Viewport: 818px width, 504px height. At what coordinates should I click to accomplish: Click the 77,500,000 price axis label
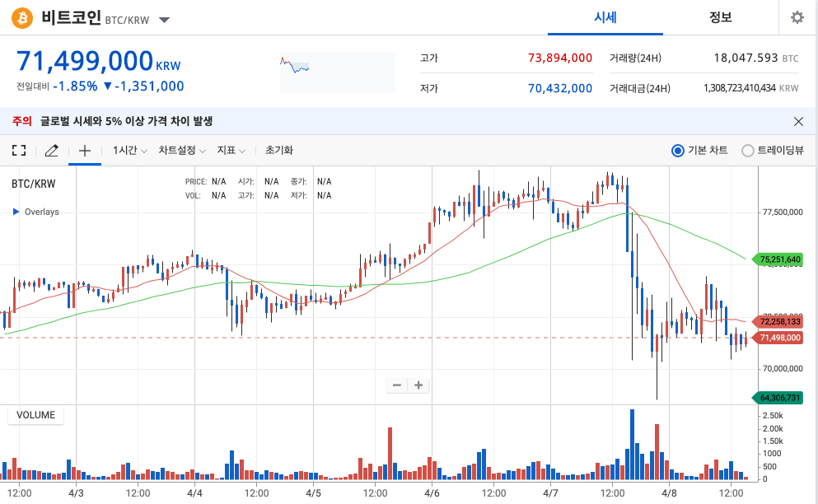(x=783, y=212)
